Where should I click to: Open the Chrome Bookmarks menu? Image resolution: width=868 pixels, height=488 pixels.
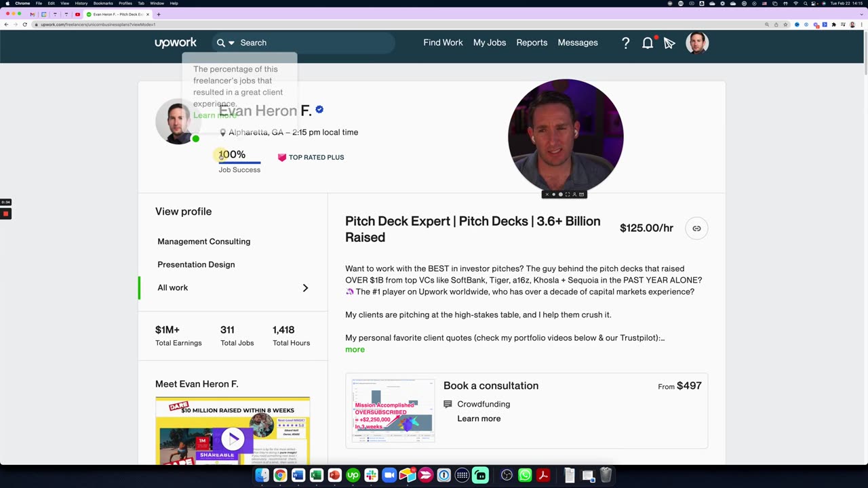click(x=103, y=3)
